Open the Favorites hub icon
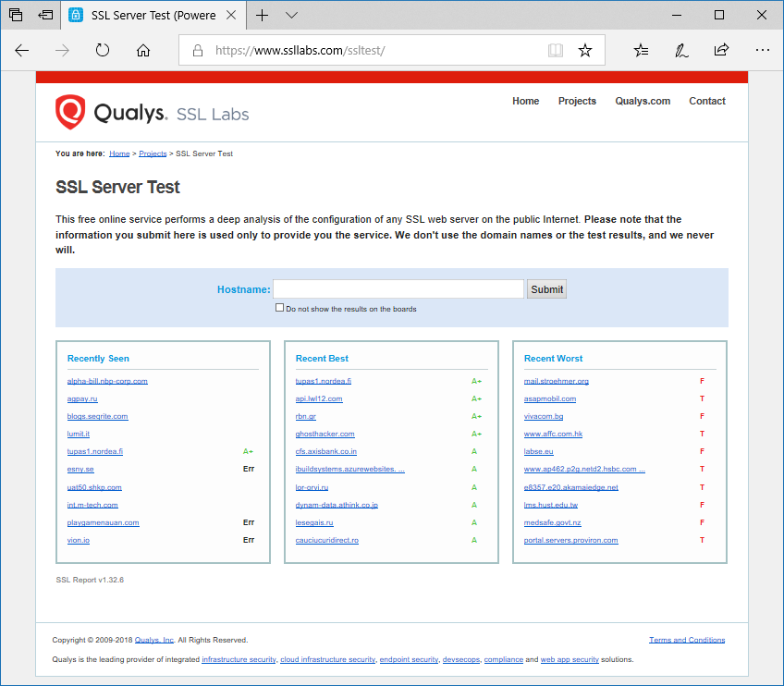 [641, 50]
